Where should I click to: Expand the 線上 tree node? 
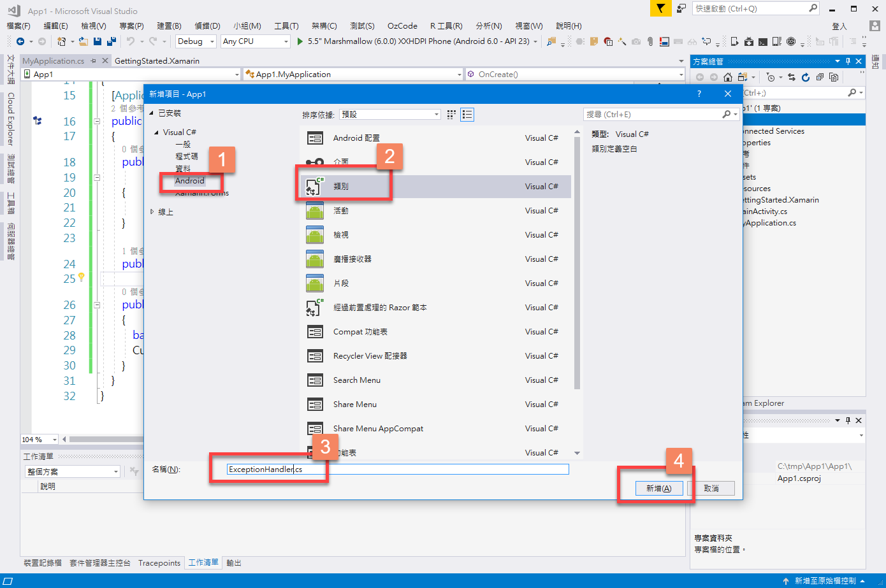point(152,212)
